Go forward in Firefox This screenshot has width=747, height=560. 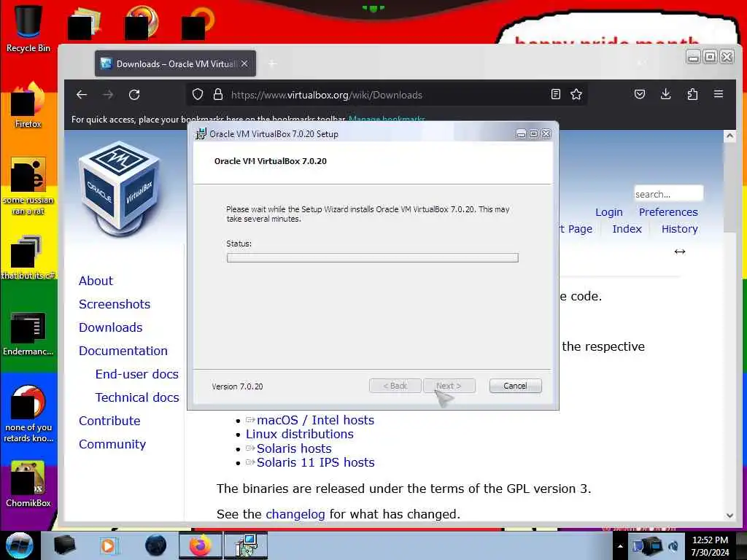(108, 95)
